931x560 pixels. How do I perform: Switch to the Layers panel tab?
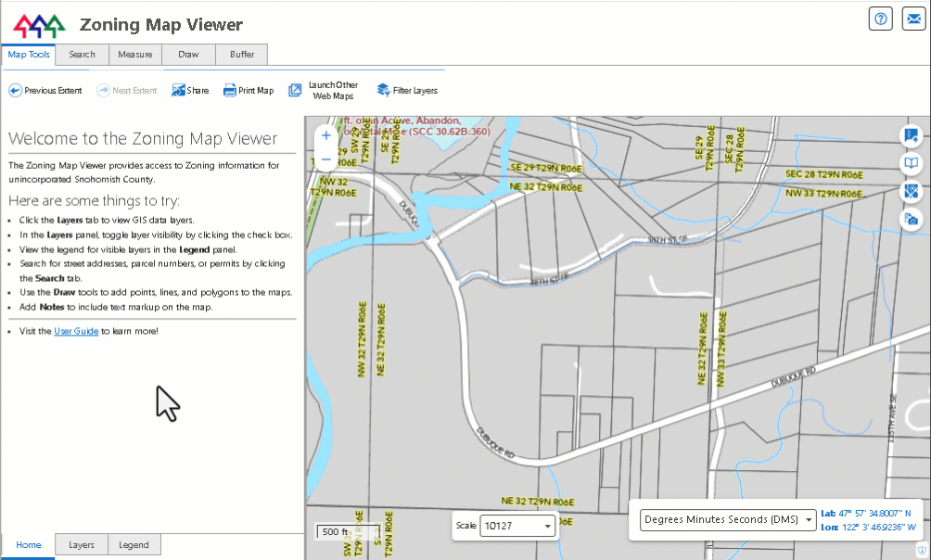click(82, 544)
